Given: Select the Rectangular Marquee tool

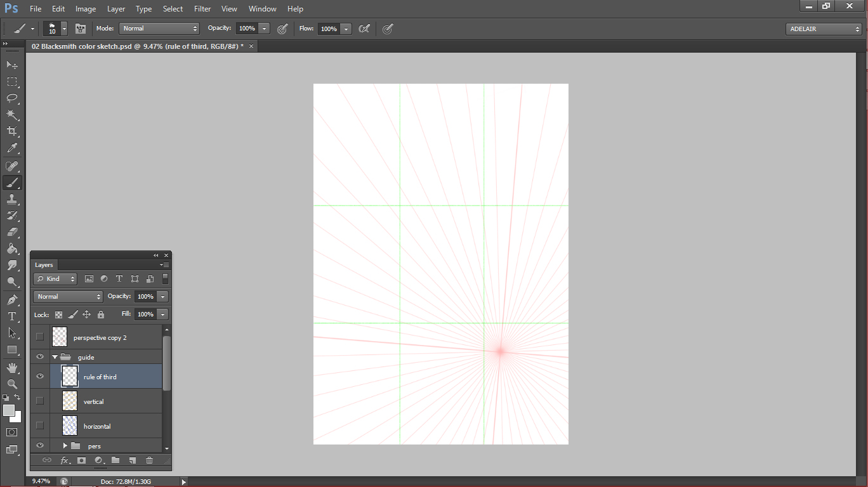Looking at the screenshot, I should click(x=12, y=81).
